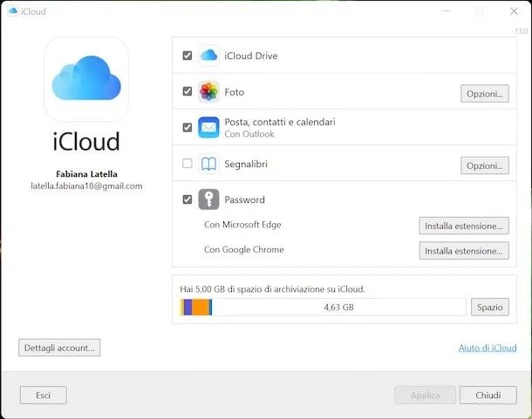Click the iCloud Drive cloud icon

pos(208,55)
